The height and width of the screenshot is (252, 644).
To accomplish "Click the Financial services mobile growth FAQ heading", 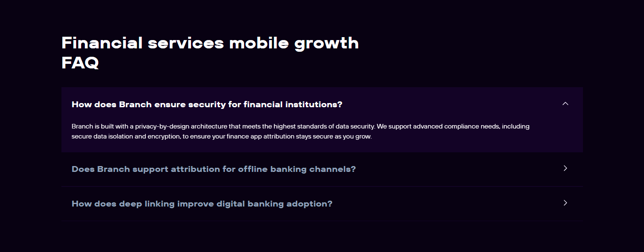I will point(210,52).
